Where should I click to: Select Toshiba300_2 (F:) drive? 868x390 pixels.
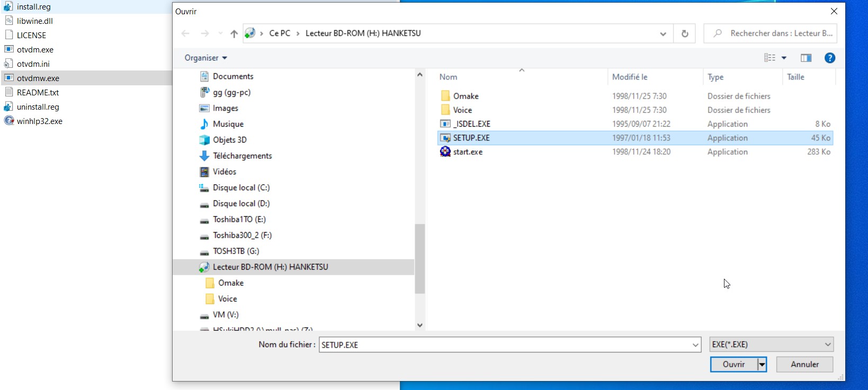click(242, 235)
